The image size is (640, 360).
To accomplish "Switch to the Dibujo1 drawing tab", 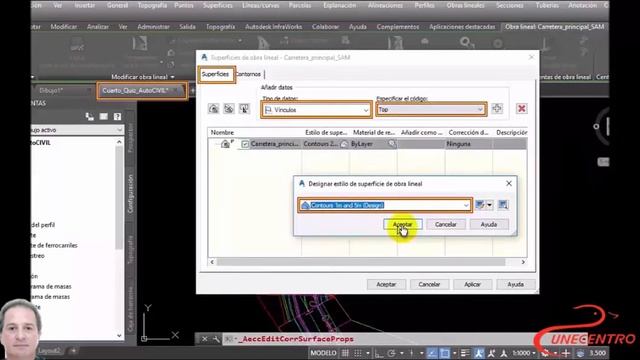I will point(51,90).
